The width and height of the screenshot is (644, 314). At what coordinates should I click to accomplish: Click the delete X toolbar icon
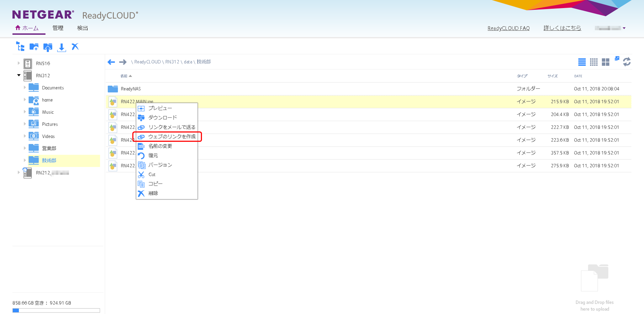(x=75, y=47)
